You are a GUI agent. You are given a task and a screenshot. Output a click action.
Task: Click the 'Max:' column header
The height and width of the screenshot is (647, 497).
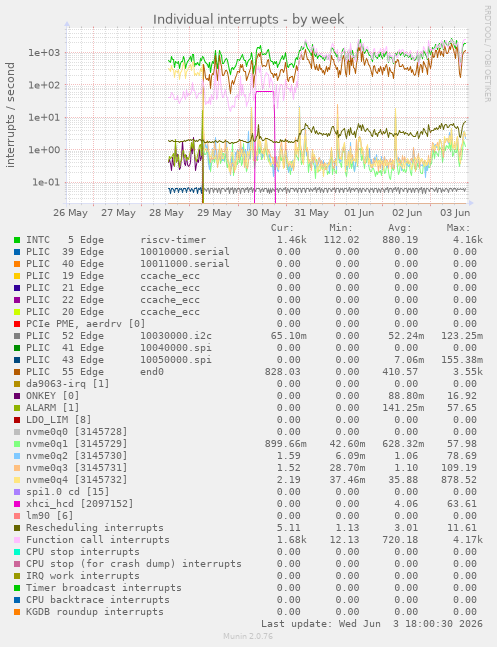pos(458,228)
